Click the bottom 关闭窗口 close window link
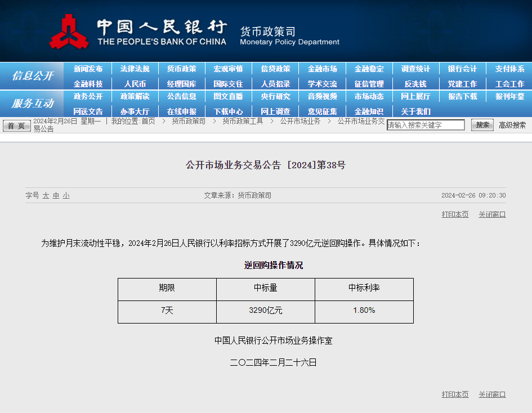 pos(492,394)
